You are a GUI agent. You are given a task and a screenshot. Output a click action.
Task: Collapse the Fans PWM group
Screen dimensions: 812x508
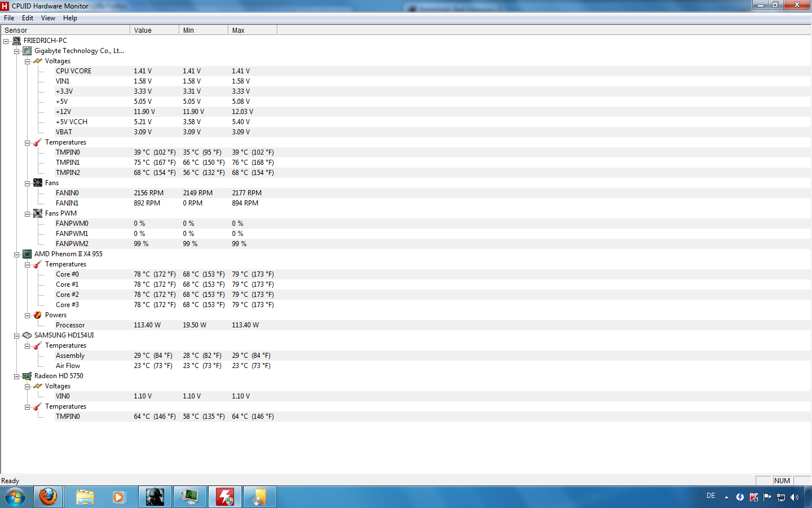tap(27, 214)
